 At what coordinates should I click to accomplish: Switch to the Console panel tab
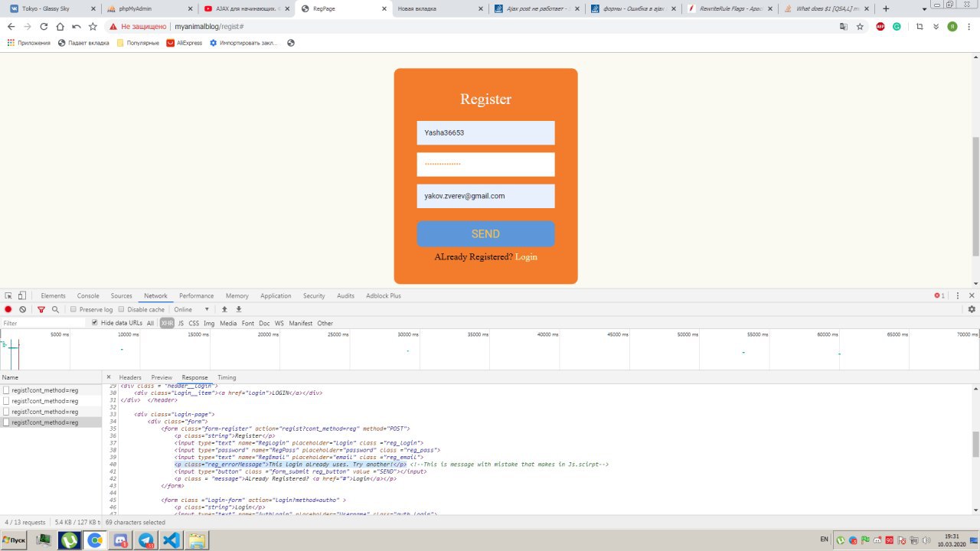coord(88,295)
